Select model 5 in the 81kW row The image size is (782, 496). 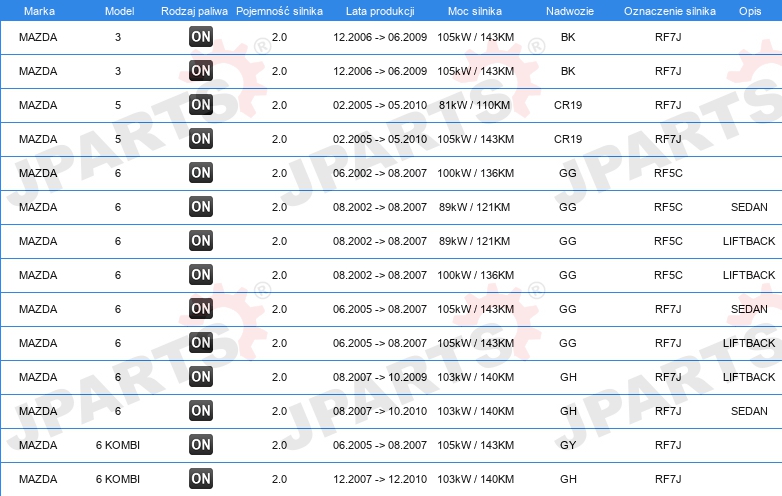pyautogui.click(x=118, y=105)
